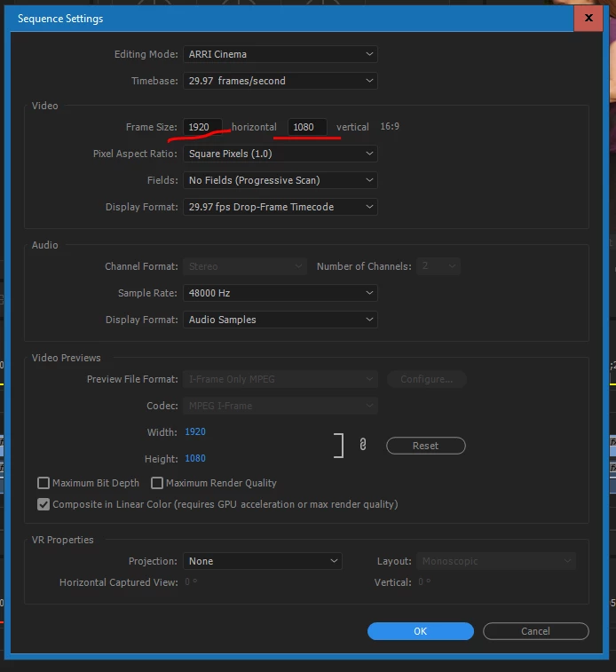
Task: Open the Audio Samples display format dropdown
Action: click(x=280, y=320)
